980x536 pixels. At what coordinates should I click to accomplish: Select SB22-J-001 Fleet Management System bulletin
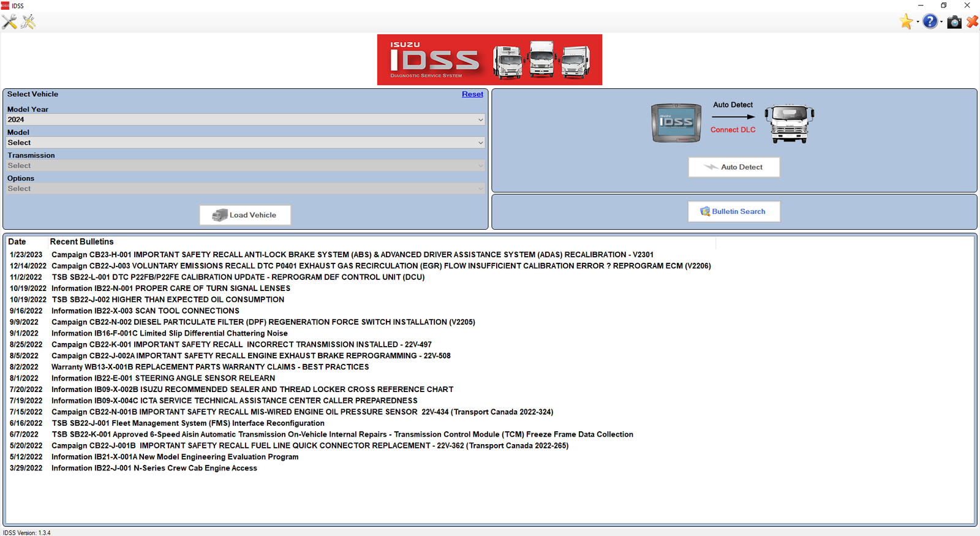pos(188,423)
